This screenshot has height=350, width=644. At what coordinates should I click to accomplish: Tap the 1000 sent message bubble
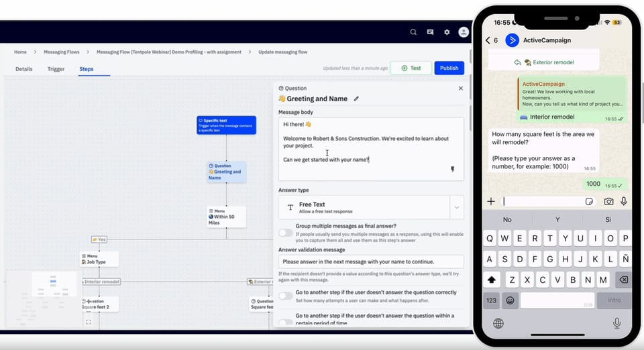pos(605,184)
